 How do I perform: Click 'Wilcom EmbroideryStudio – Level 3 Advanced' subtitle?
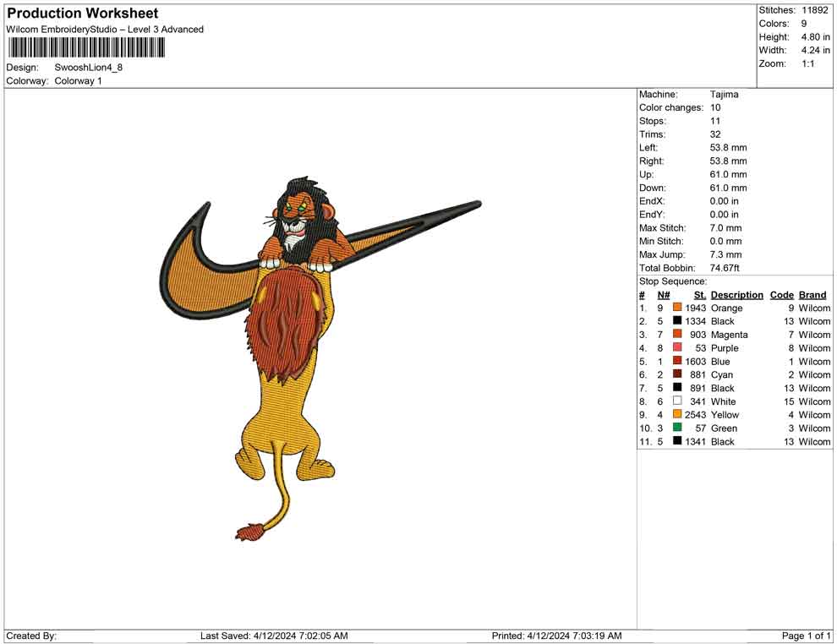click(x=105, y=30)
